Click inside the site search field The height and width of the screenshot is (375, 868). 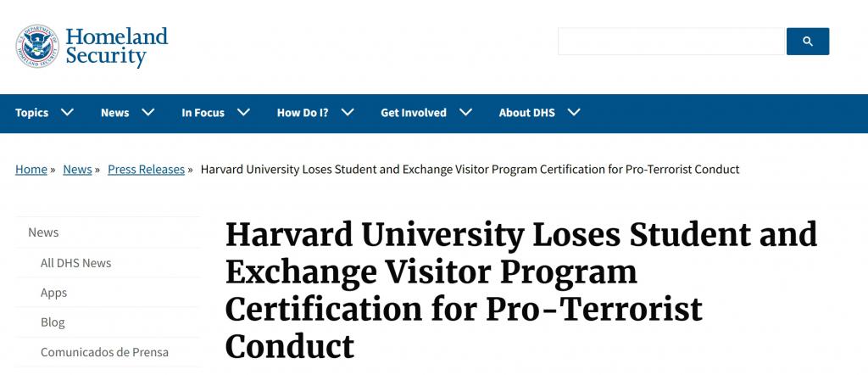(671, 42)
